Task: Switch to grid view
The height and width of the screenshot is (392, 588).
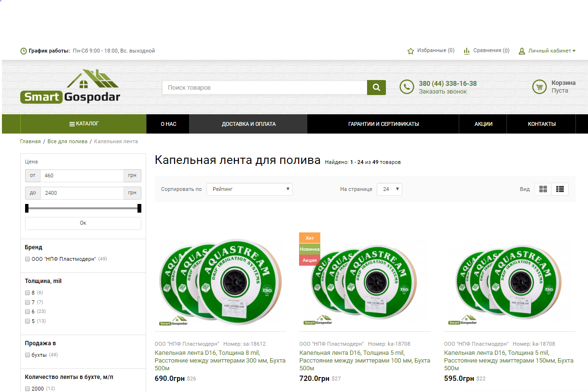Action: click(543, 189)
